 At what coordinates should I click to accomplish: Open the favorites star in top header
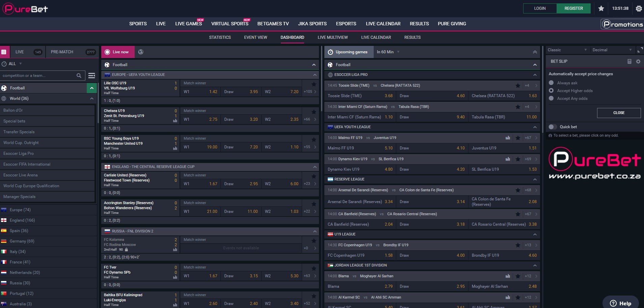click(x=601, y=8)
